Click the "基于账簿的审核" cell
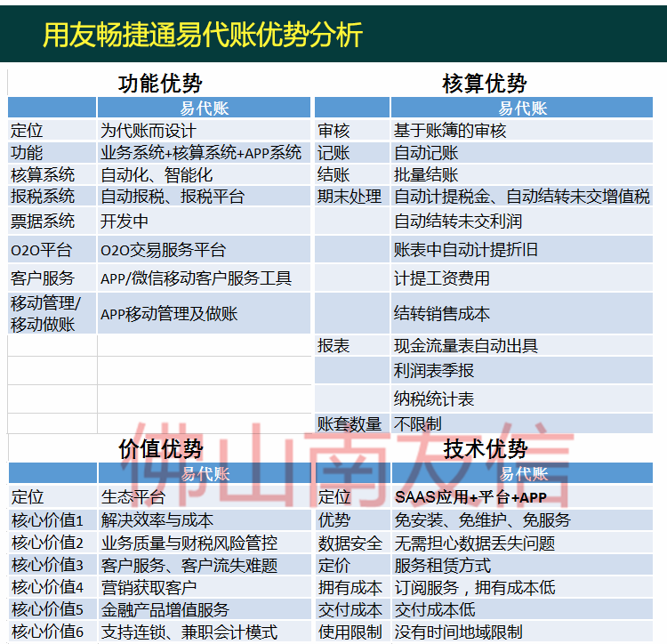This screenshot has width=667, height=644. pyautogui.click(x=521, y=131)
